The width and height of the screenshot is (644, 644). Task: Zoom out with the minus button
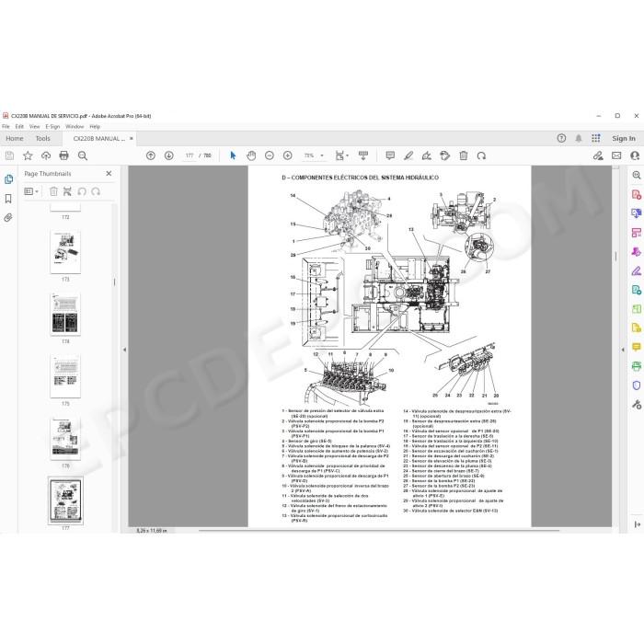[x=270, y=155]
